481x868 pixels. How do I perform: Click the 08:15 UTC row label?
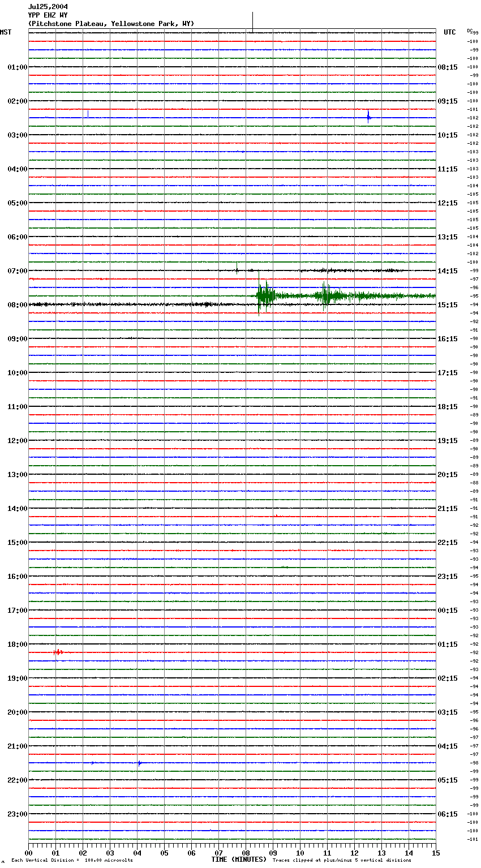(448, 67)
